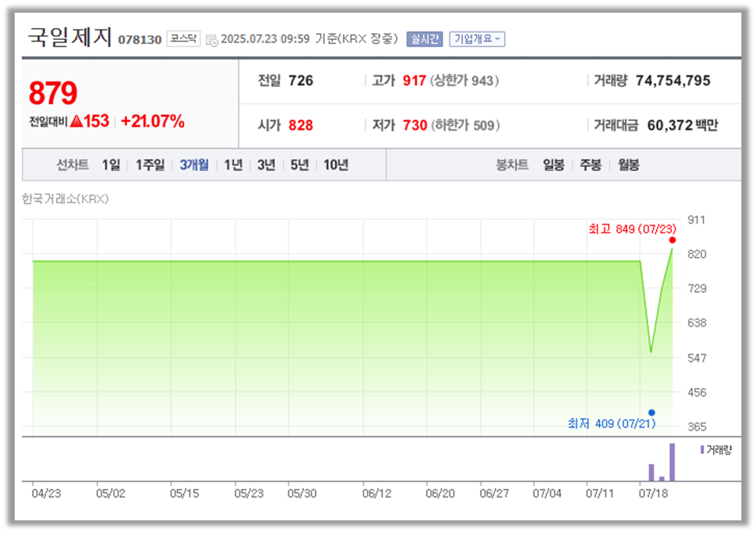Click the 거래대금 value 60,372 백만
The image size is (756, 533).
tap(682, 125)
